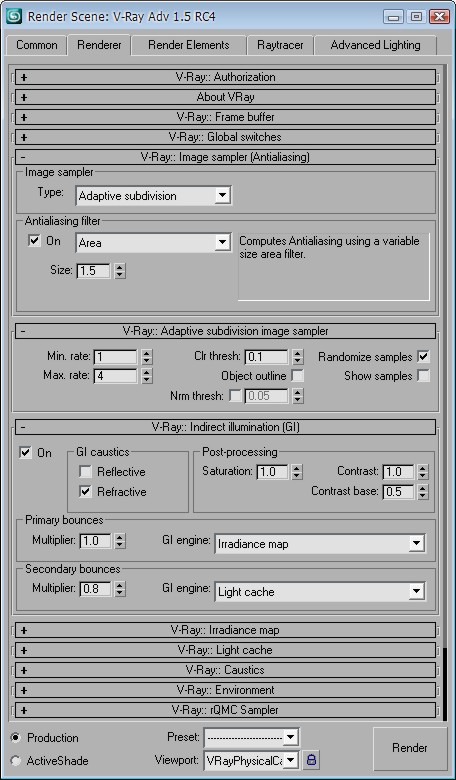
Task: Click the Min. rate input field
Action: pyautogui.click(x=115, y=357)
